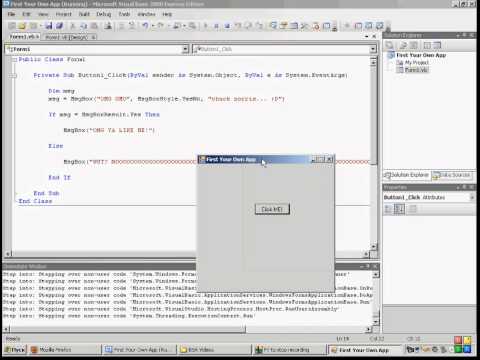Click the Stop Debugging icon

[x=227, y=26]
